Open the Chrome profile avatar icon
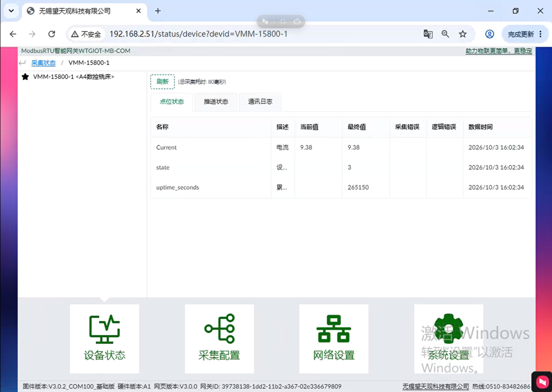Viewport: 552px width, 392px height. 489,34
